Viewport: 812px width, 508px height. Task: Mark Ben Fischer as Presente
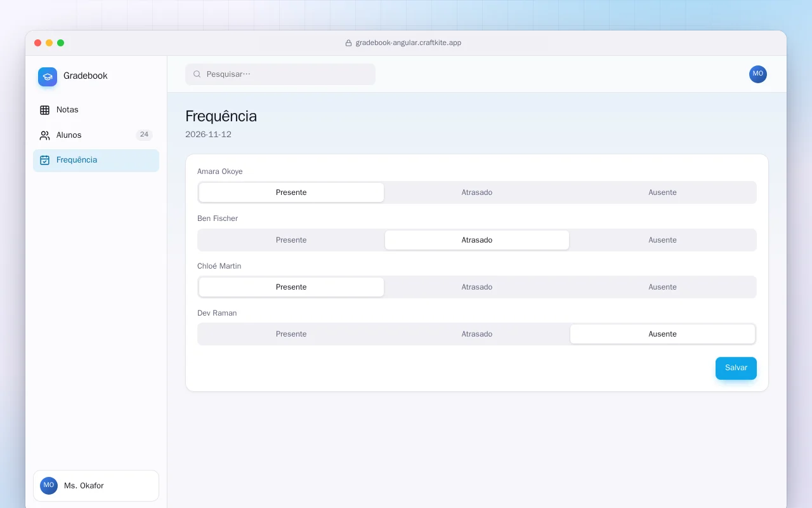291,240
